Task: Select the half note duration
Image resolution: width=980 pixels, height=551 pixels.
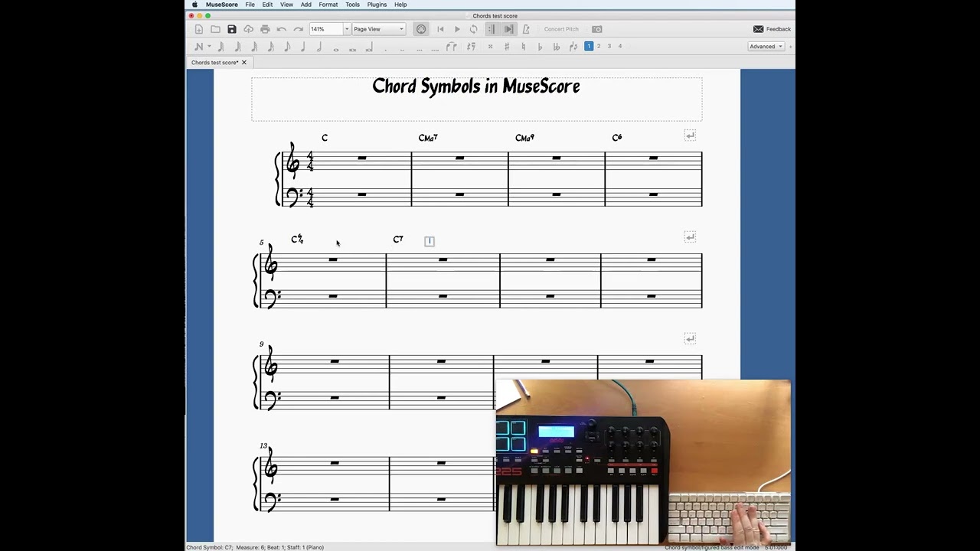Action: coord(319,47)
